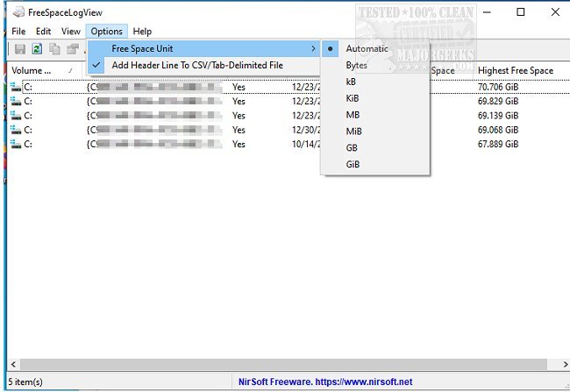Select the cell showing 69.829 GiB
This screenshot has height=392, width=570.
click(498, 101)
